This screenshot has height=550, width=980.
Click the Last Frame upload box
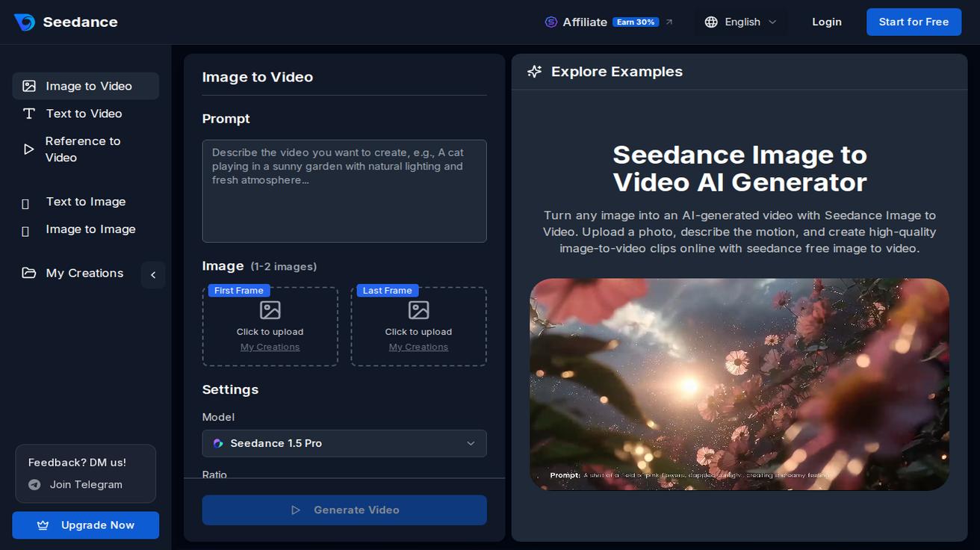pos(418,327)
